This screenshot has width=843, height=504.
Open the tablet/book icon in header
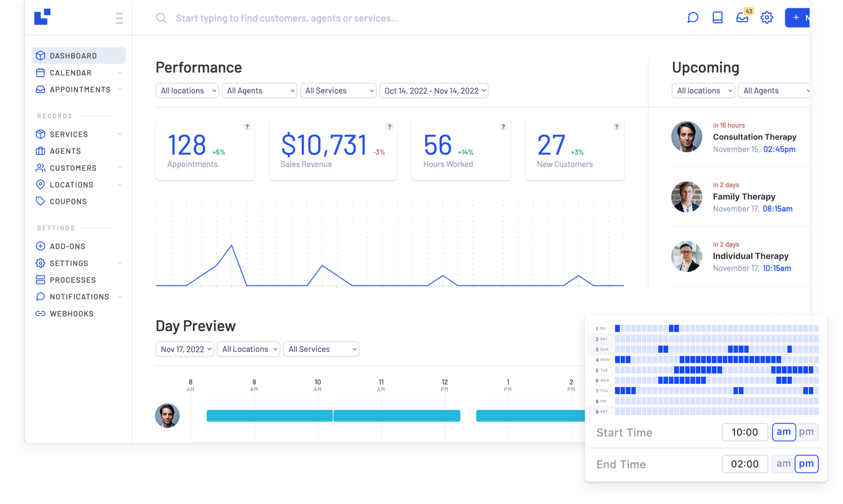717,18
